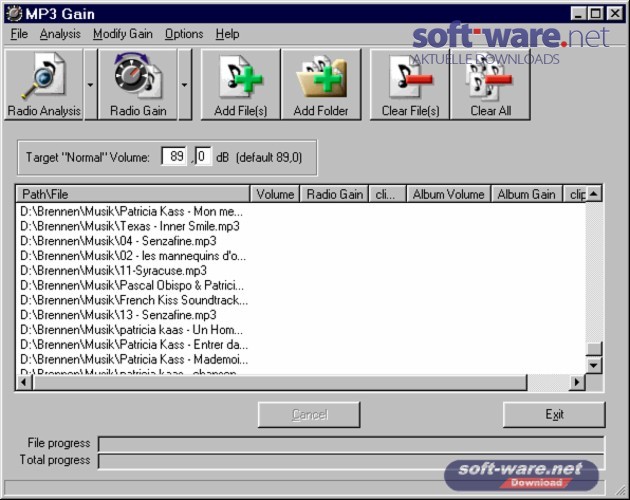Sort by the Volume column header
This screenshot has width=630, height=500.
[x=275, y=194]
